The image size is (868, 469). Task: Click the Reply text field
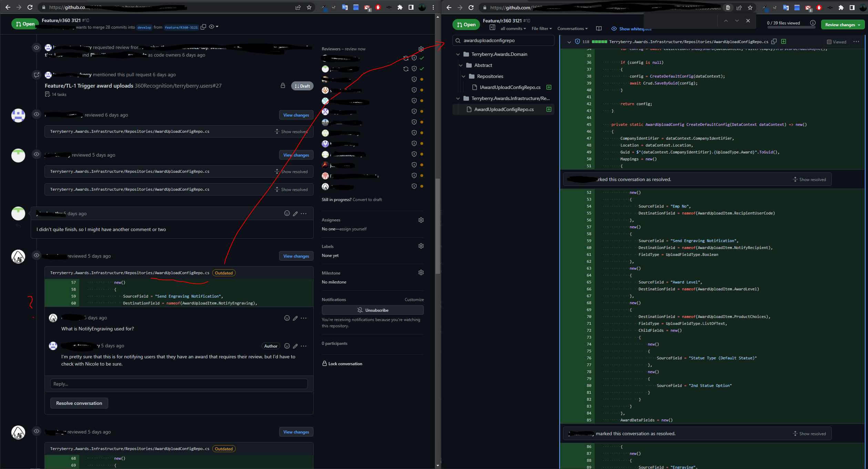179,384
